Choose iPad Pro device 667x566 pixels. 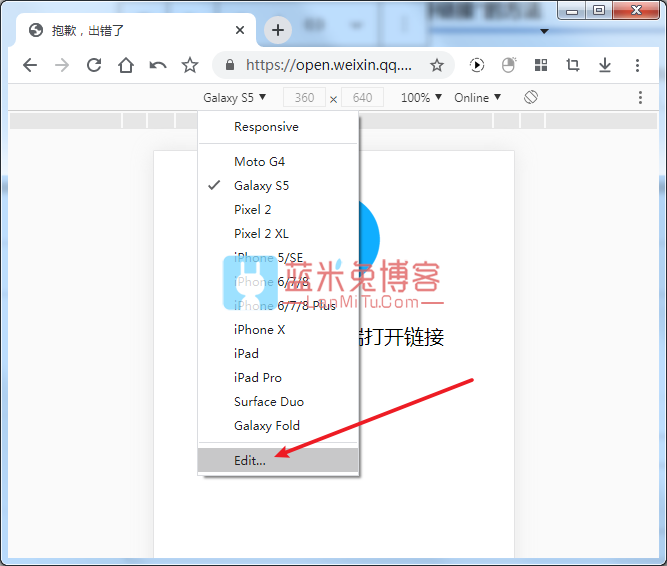pyautogui.click(x=278, y=378)
